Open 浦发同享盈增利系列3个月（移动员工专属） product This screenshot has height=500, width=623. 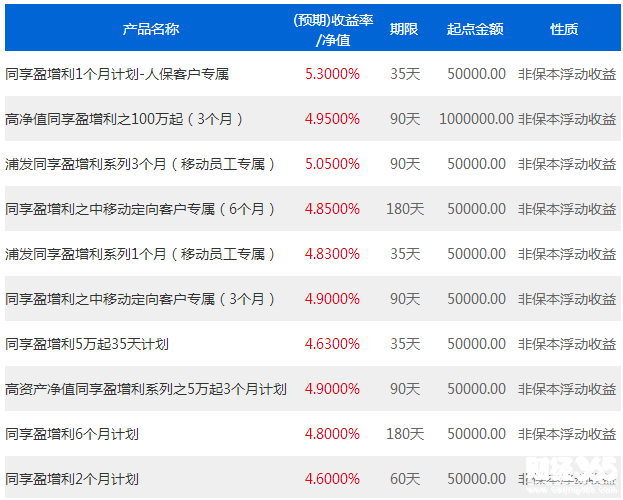(x=140, y=164)
